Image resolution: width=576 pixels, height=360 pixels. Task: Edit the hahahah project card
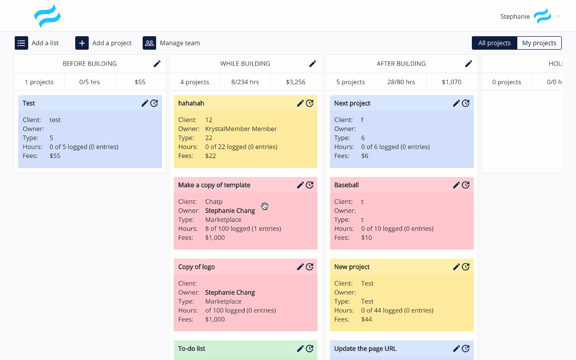click(300, 103)
